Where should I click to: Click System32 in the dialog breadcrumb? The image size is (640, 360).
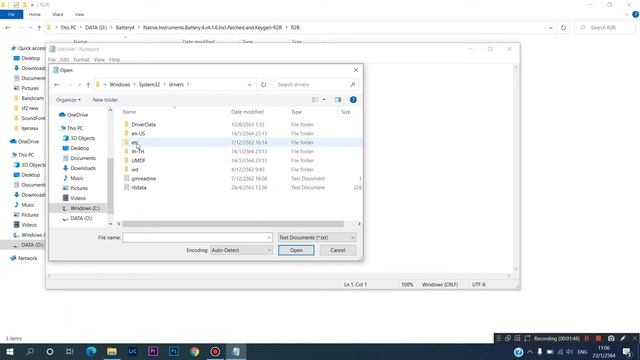(149, 84)
